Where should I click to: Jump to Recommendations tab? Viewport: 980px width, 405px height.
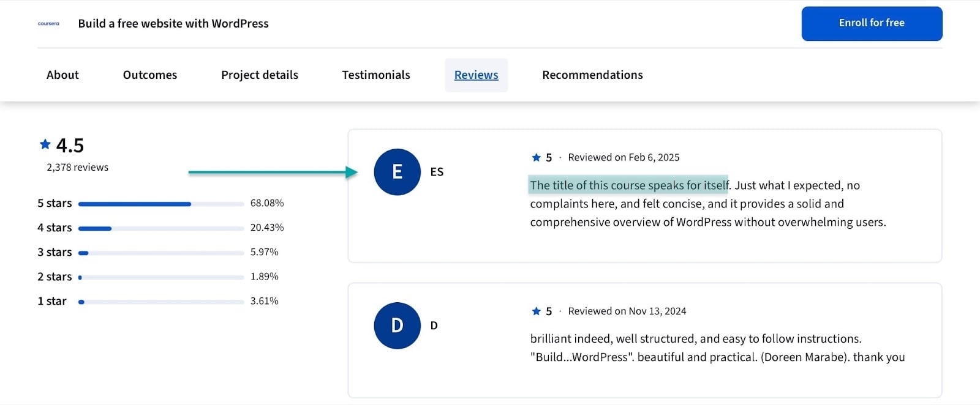point(592,75)
